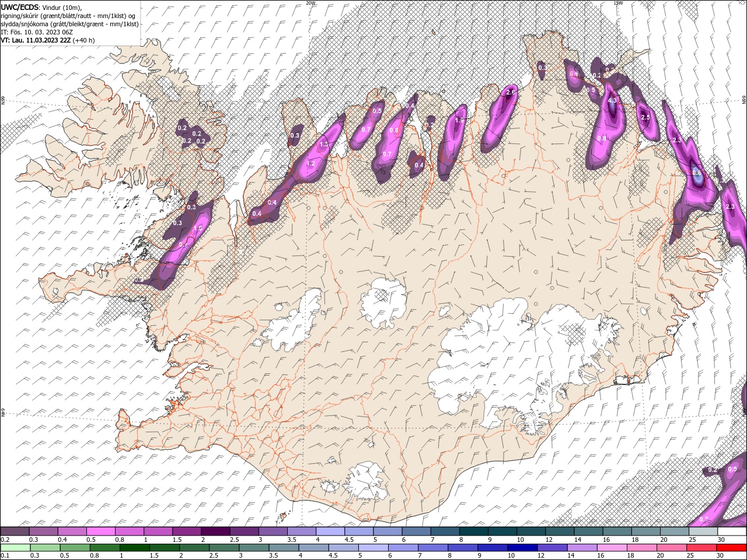The width and height of the screenshot is (747, 560).
Task: Select the rain legend swatch labeled 20
Action: coord(671,548)
